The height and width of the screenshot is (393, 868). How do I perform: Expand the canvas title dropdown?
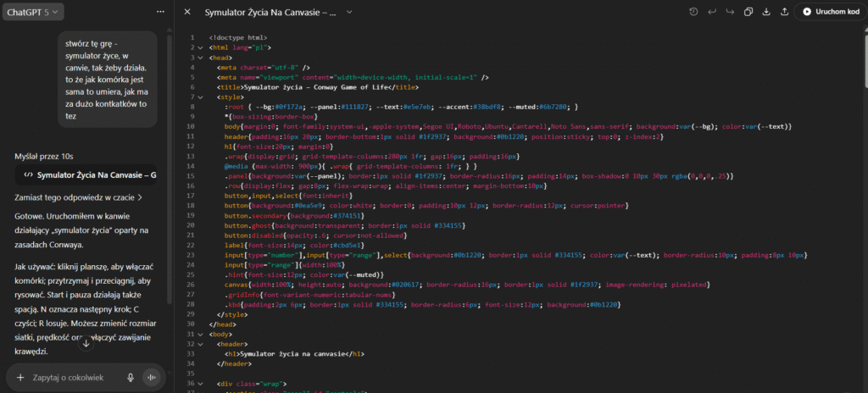coord(348,12)
